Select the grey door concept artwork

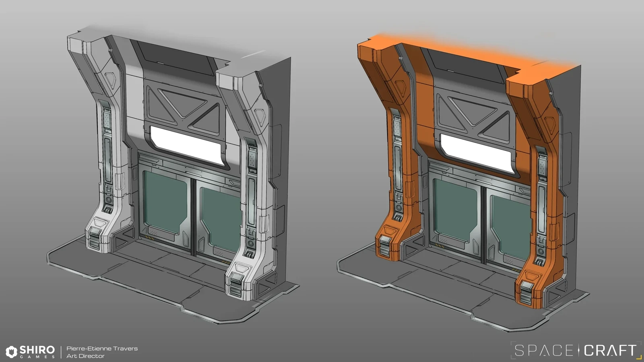(173, 175)
